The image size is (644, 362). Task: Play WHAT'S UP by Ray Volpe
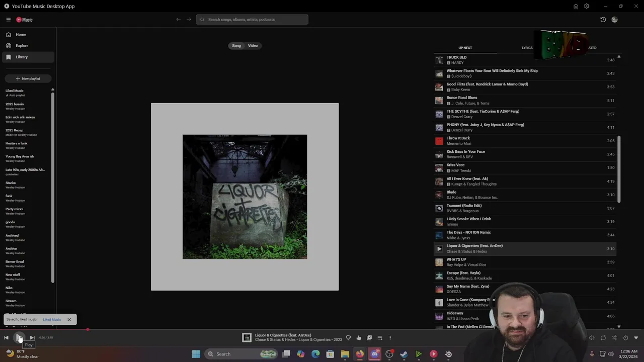[x=525, y=262]
